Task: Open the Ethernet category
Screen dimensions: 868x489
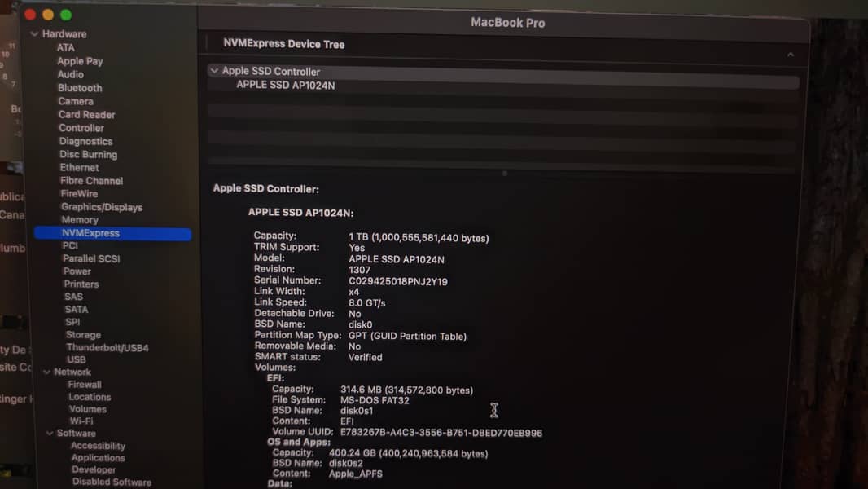Action: coord(79,167)
